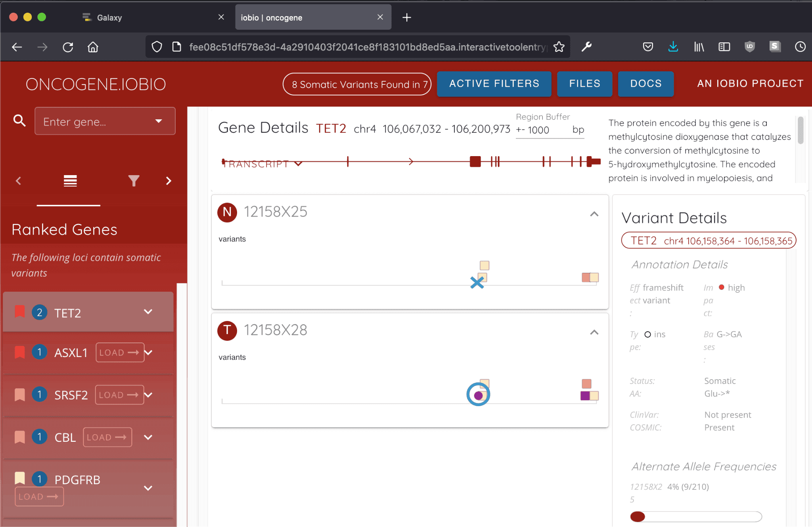Click the TET2 variant location chip
The image size is (812, 527).
tap(709, 241)
